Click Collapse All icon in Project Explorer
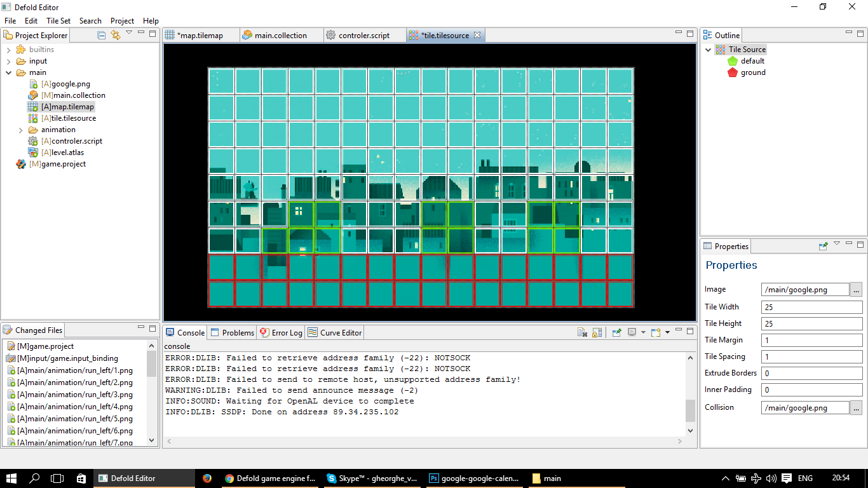This screenshot has height=488, width=868. pos(102,35)
